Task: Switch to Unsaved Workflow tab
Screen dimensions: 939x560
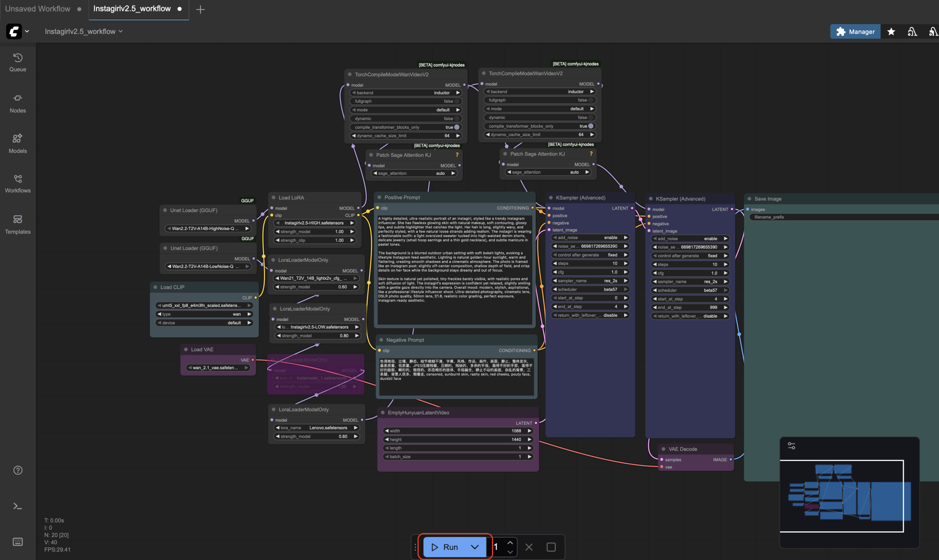Action: (x=38, y=9)
